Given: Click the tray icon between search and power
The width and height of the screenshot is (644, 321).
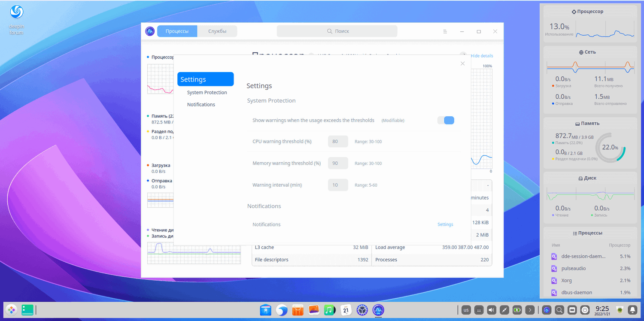Looking at the screenshot, I should point(572,309).
